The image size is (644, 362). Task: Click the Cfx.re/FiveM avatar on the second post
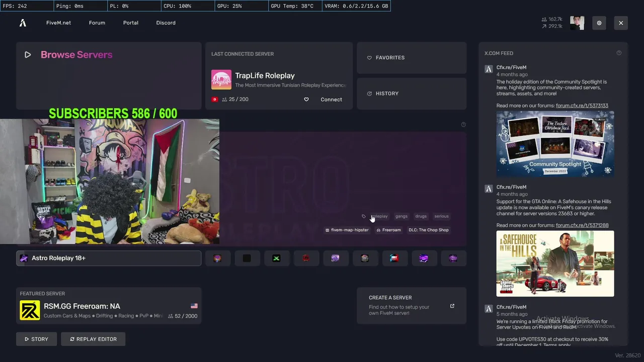click(x=489, y=189)
